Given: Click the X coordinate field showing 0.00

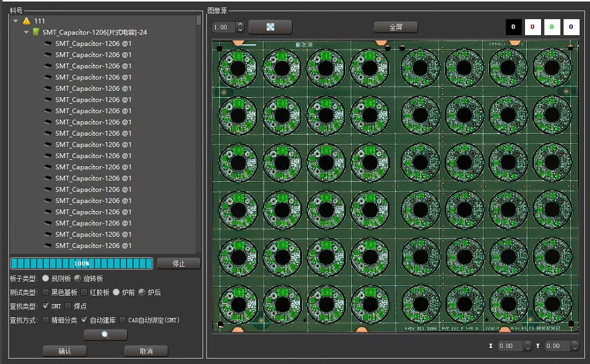Looking at the screenshot, I should [x=510, y=346].
